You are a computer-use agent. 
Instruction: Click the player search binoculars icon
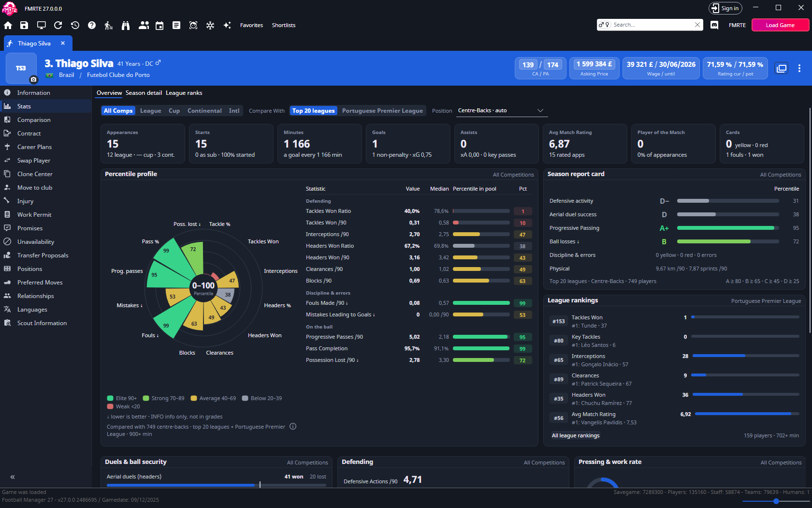[x=126, y=25]
